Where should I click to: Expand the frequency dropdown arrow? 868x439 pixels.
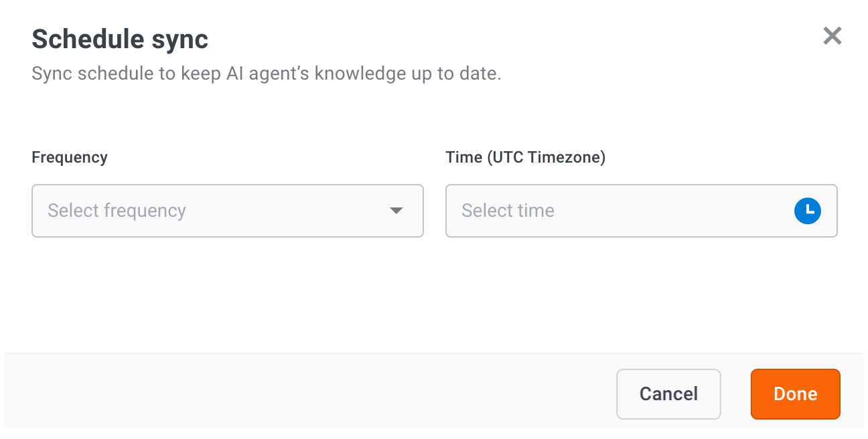click(x=396, y=211)
